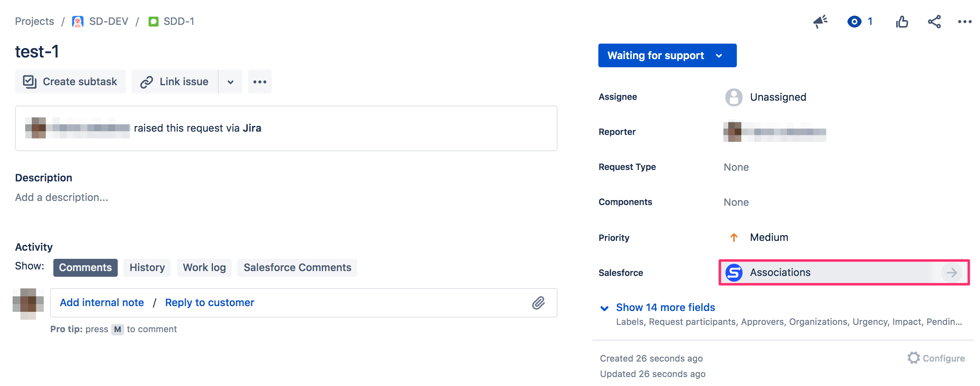Vote with the thumbs-up icon

(902, 22)
